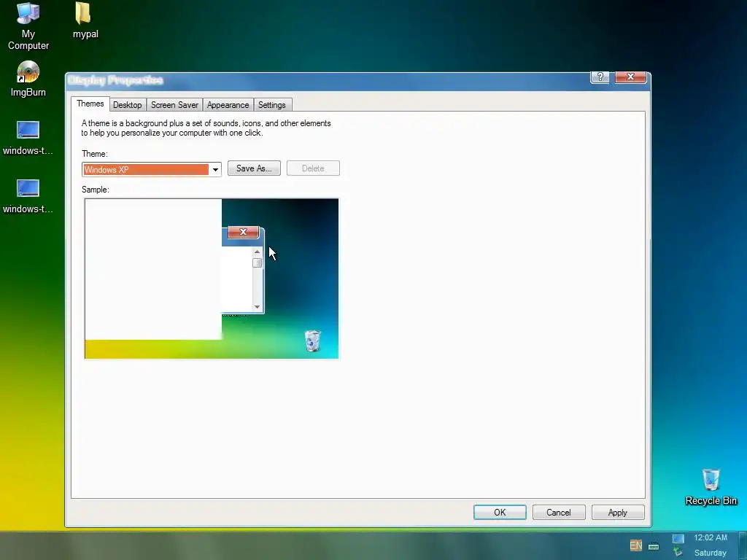Click the Saturday day text in taskbar
Image resolution: width=747 pixels, height=560 pixels.
711,553
